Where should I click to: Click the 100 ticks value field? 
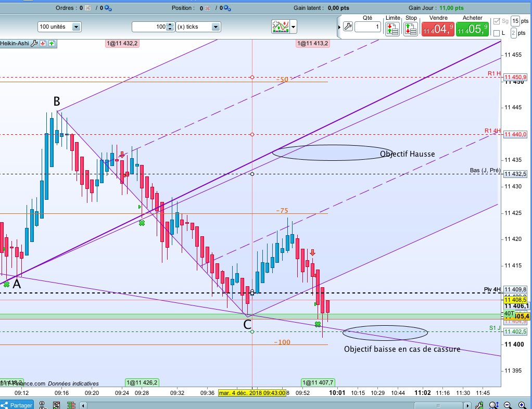(149, 27)
